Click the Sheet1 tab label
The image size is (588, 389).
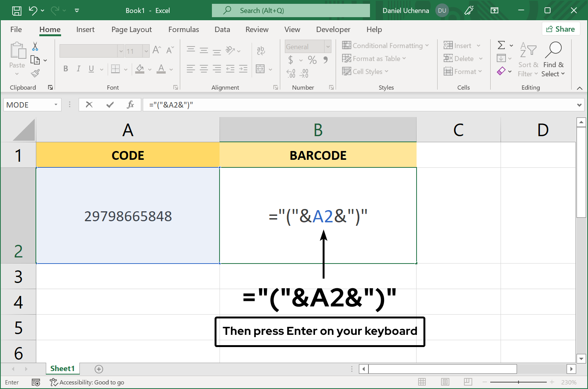point(63,368)
